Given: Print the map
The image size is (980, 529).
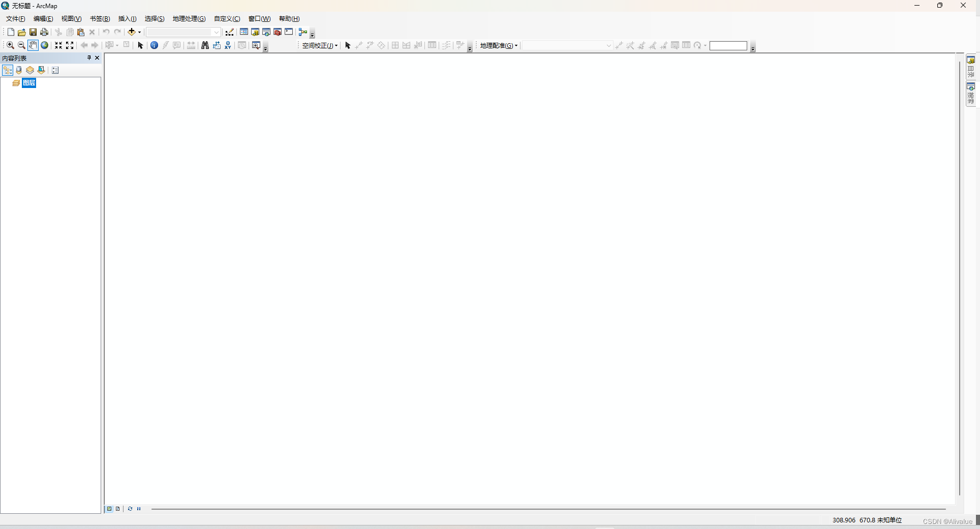Looking at the screenshot, I should coord(44,32).
